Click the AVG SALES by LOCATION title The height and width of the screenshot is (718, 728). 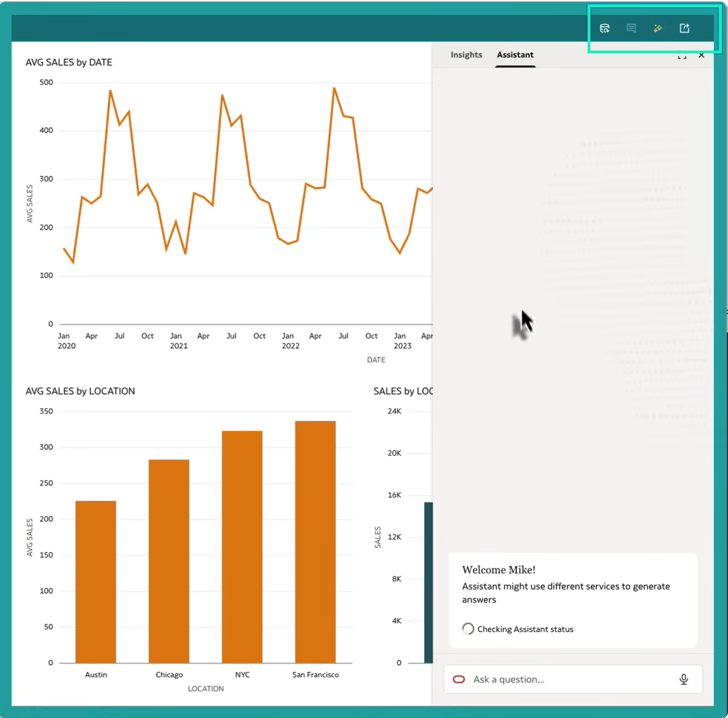80,391
